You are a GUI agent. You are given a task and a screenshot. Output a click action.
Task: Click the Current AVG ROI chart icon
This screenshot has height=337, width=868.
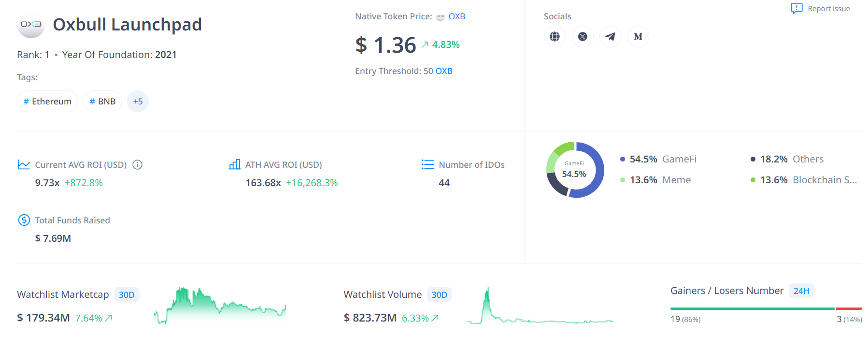coord(24,165)
